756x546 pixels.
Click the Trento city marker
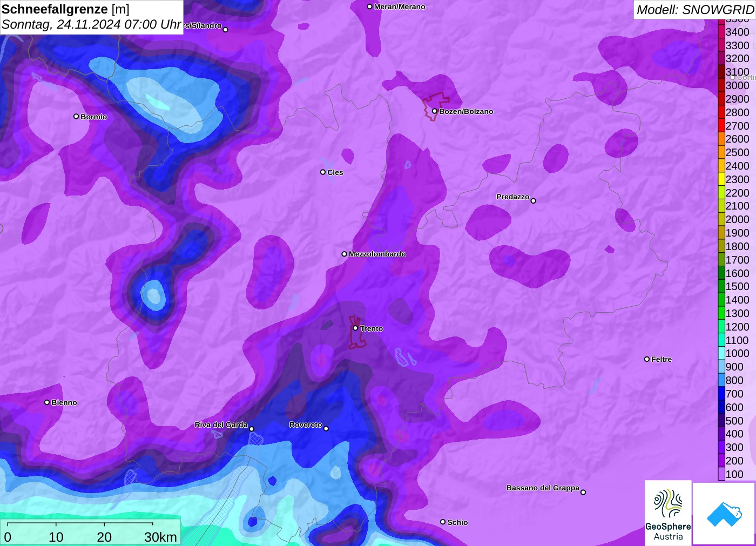[355, 328]
